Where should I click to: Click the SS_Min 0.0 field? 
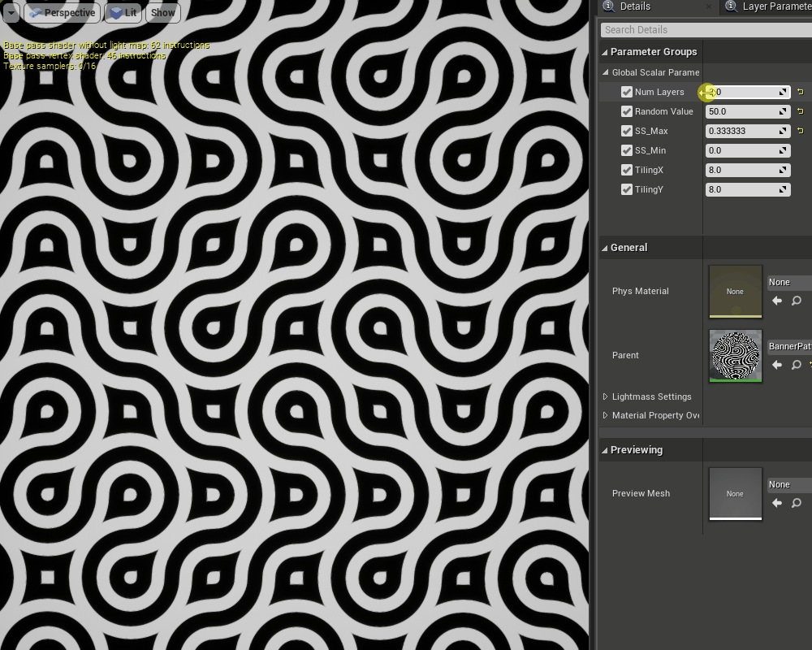tap(748, 150)
